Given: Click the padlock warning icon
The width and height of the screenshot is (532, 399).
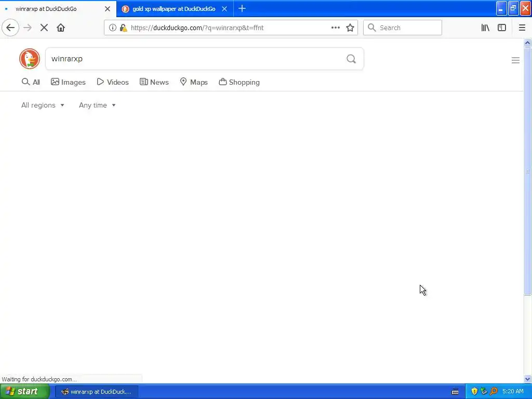Looking at the screenshot, I should click(x=124, y=28).
